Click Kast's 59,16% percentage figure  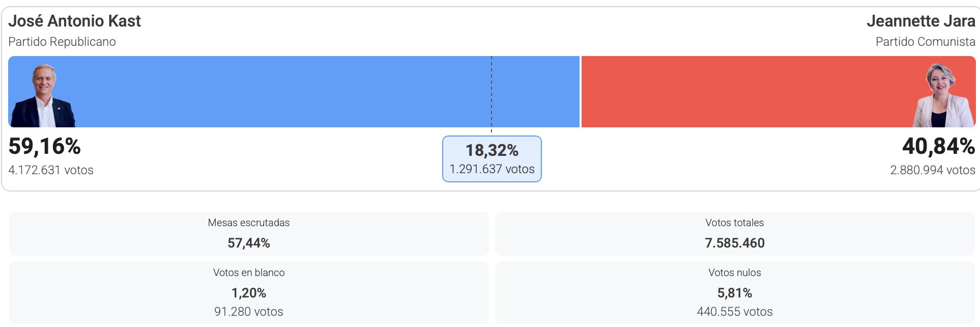click(45, 147)
